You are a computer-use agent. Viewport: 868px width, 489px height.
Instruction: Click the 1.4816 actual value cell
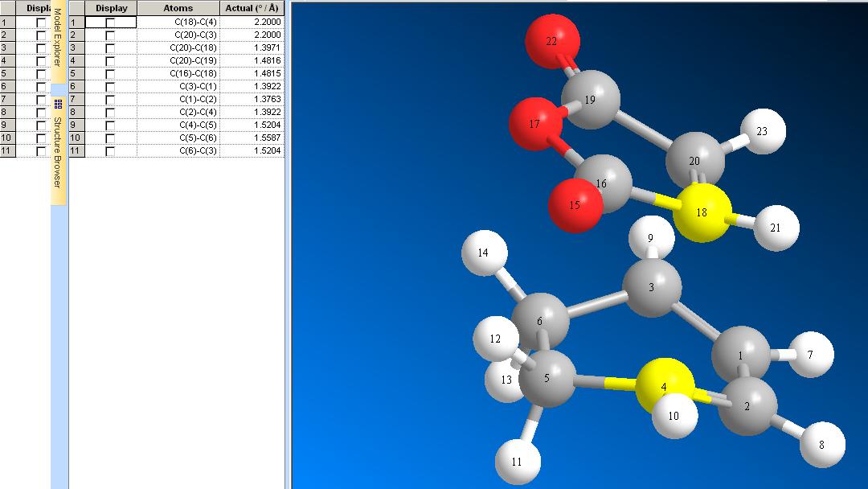click(x=252, y=60)
